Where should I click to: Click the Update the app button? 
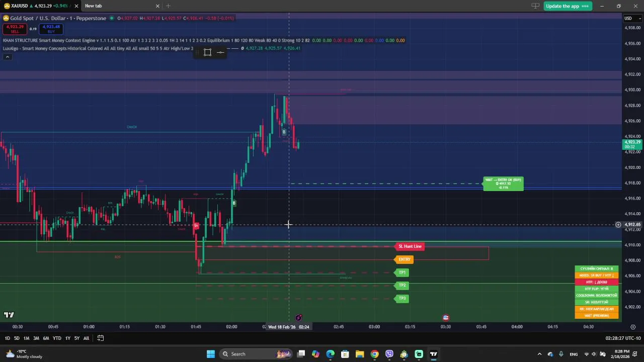tap(568, 6)
